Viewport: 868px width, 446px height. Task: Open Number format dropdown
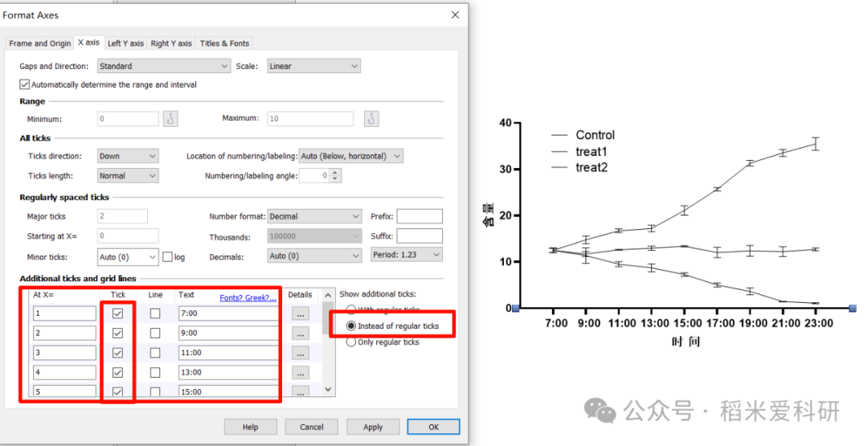pos(315,216)
